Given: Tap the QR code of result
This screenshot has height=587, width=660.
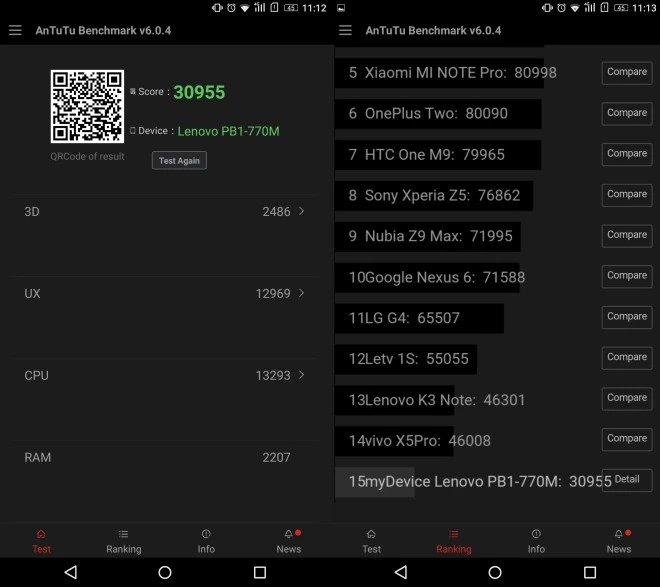Looking at the screenshot, I should [87, 106].
